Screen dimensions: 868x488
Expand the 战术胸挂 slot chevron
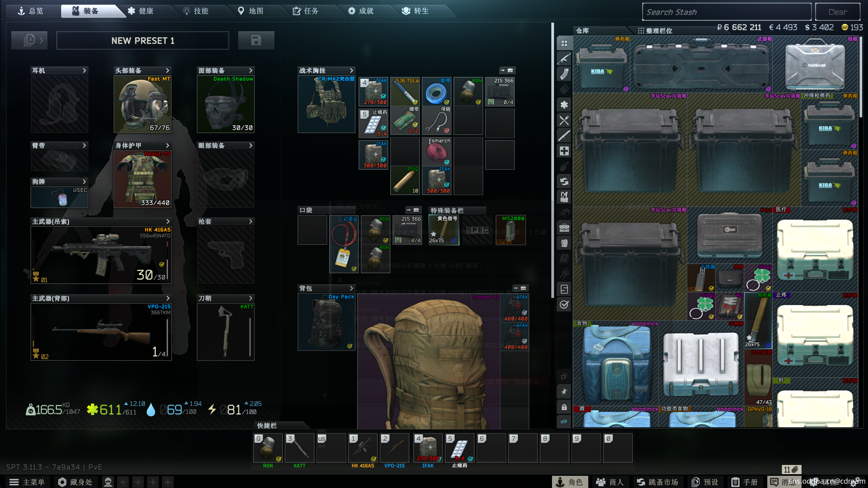point(351,70)
